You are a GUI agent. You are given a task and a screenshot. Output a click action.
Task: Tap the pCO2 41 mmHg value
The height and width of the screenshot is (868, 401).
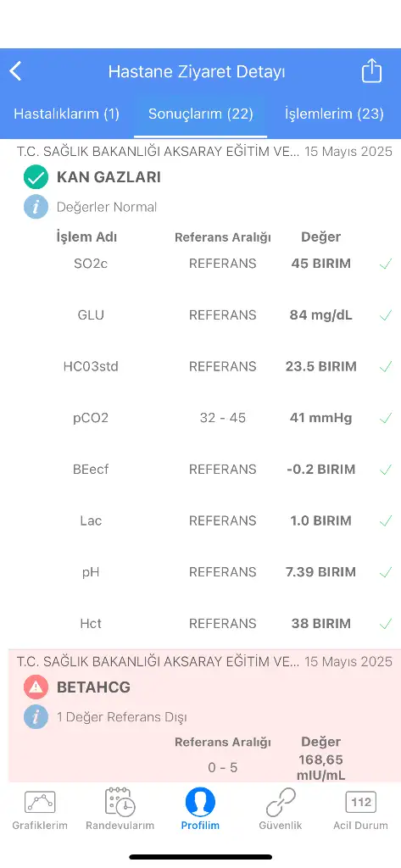point(320,418)
